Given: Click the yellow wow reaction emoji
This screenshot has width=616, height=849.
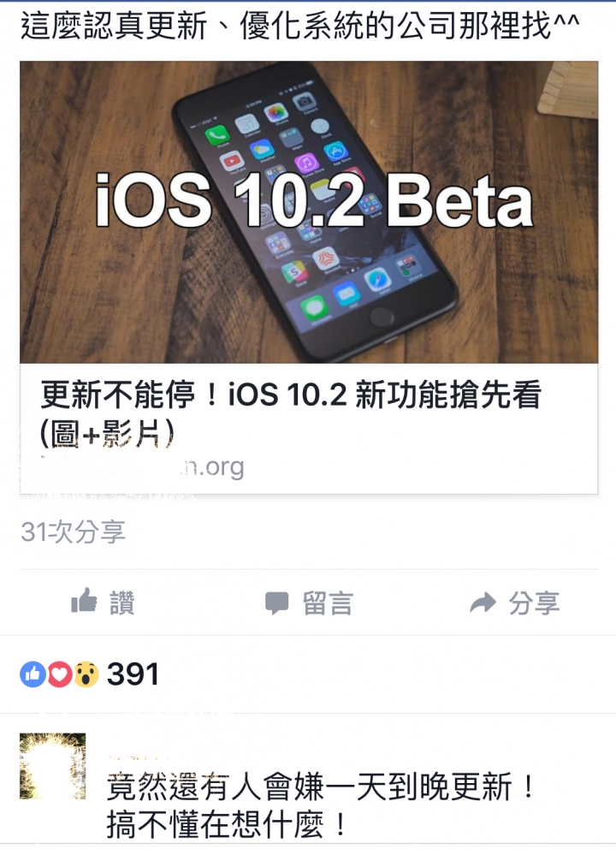Looking at the screenshot, I should coord(86,674).
